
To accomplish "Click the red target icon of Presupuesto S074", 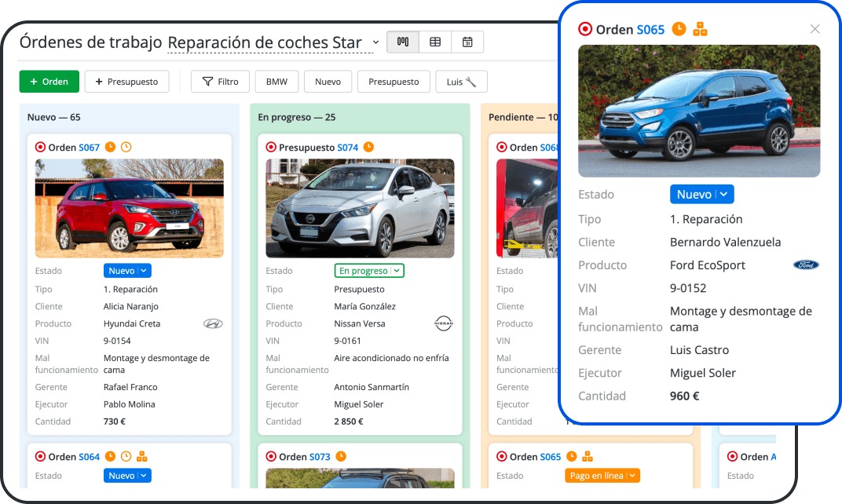I will (271, 147).
